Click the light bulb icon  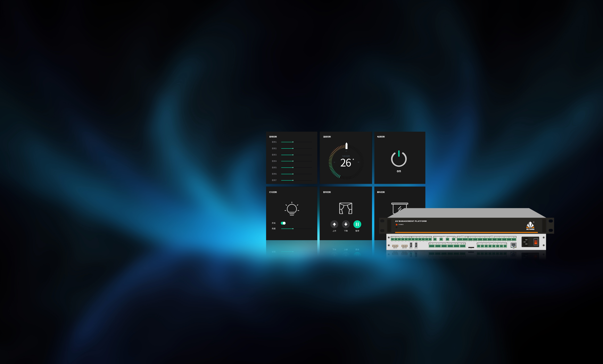pos(292,209)
